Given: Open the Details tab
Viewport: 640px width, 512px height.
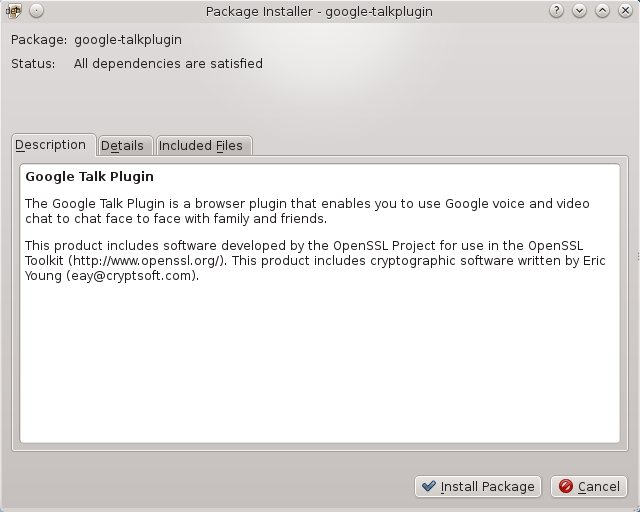Looking at the screenshot, I should point(125,146).
